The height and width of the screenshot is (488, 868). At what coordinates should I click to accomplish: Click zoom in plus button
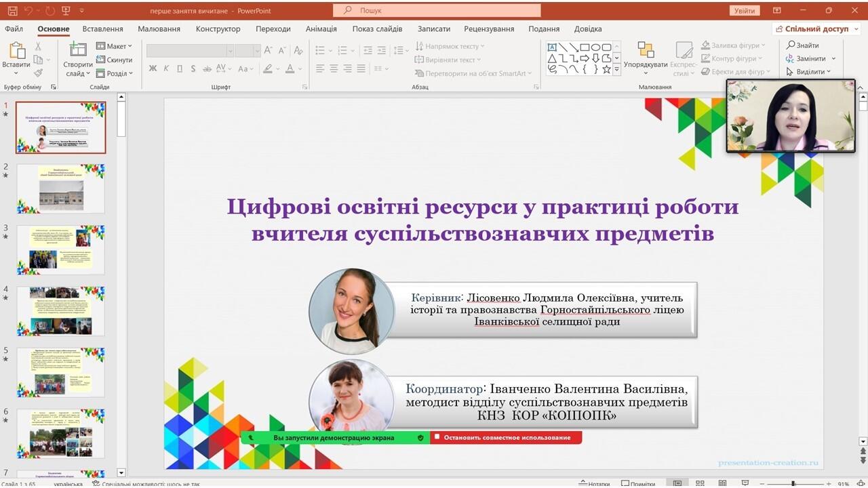[x=829, y=484]
